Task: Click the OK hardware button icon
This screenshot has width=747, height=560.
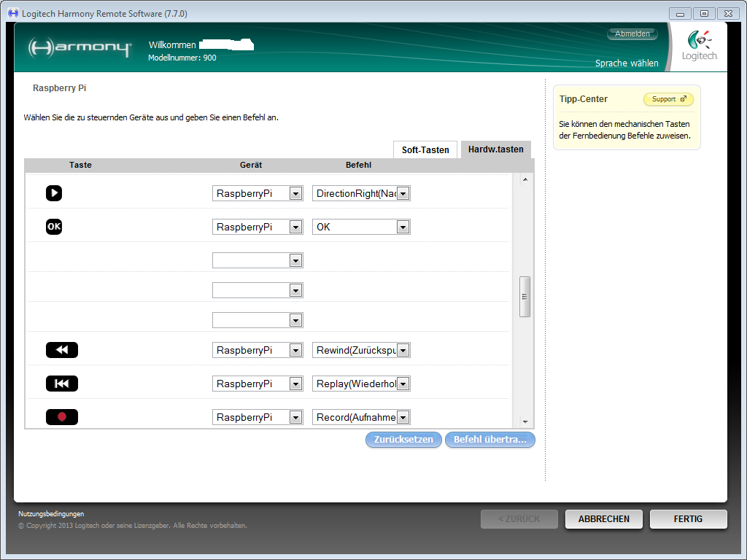Action: (x=54, y=226)
